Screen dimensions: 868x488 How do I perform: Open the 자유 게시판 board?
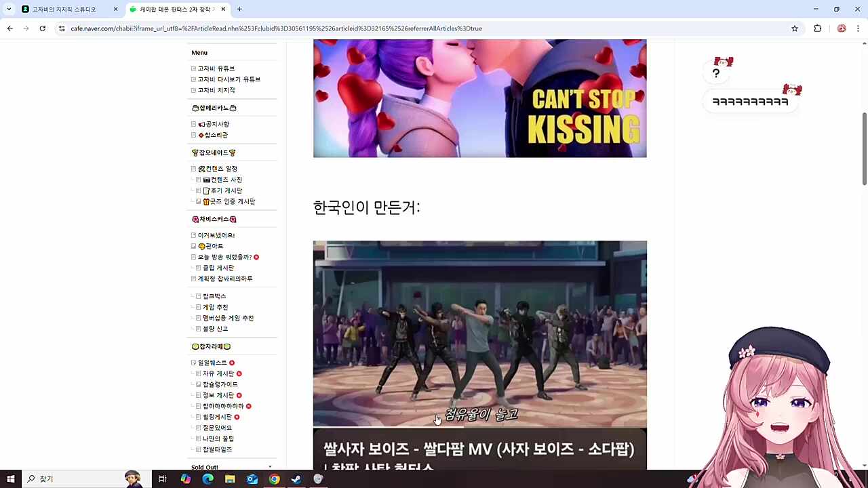coord(218,373)
